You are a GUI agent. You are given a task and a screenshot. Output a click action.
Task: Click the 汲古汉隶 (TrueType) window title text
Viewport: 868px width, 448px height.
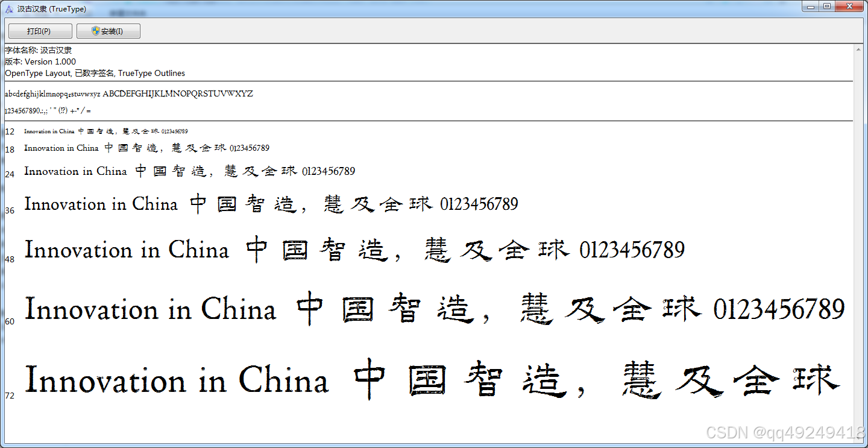pyautogui.click(x=51, y=9)
